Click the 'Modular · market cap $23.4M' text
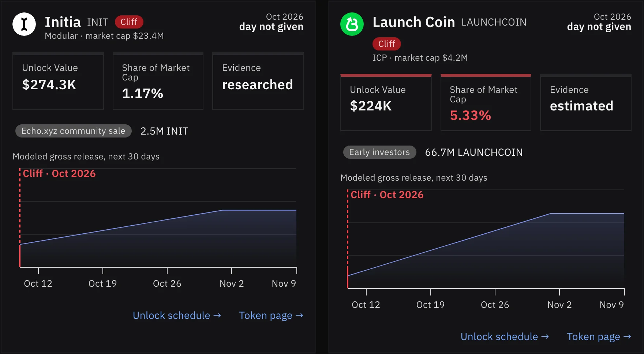Image resolution: width=644 pixels, height=354 pixels. point(104,36)
